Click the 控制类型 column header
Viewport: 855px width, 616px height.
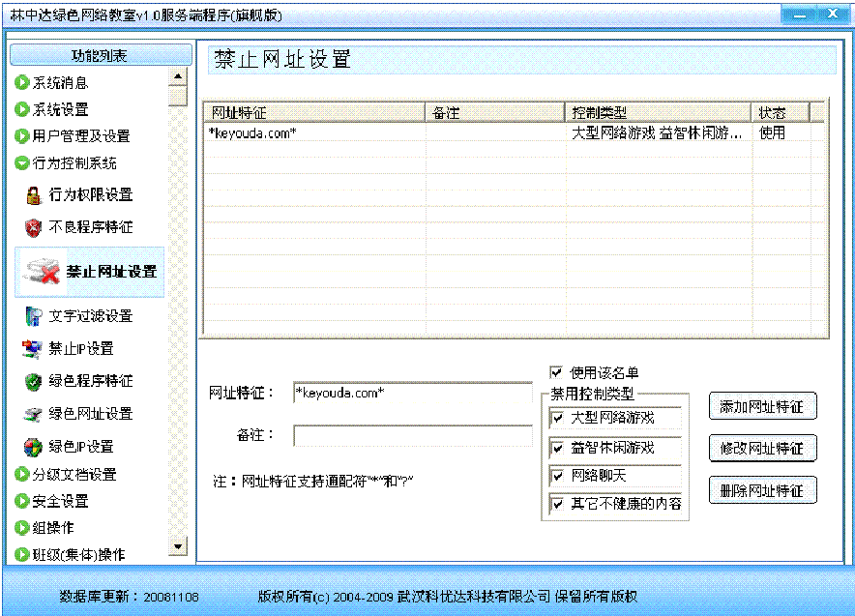[658, 113]
